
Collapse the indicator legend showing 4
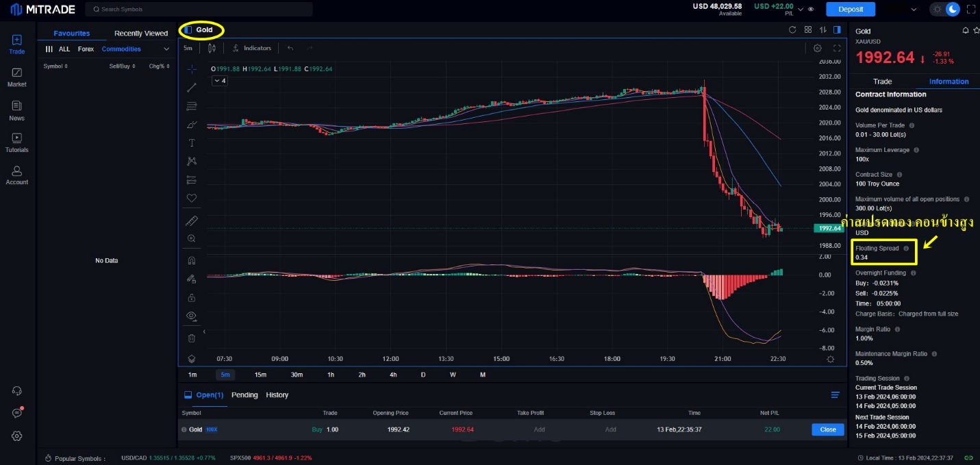click(220, 81)
